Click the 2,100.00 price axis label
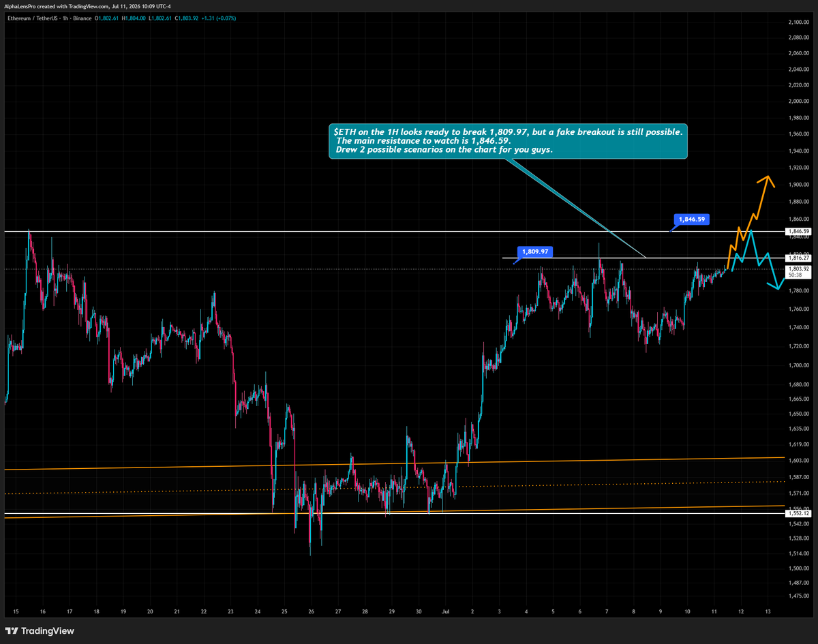The width and height of the screenshot is (818, 644). tap(798, 22)
